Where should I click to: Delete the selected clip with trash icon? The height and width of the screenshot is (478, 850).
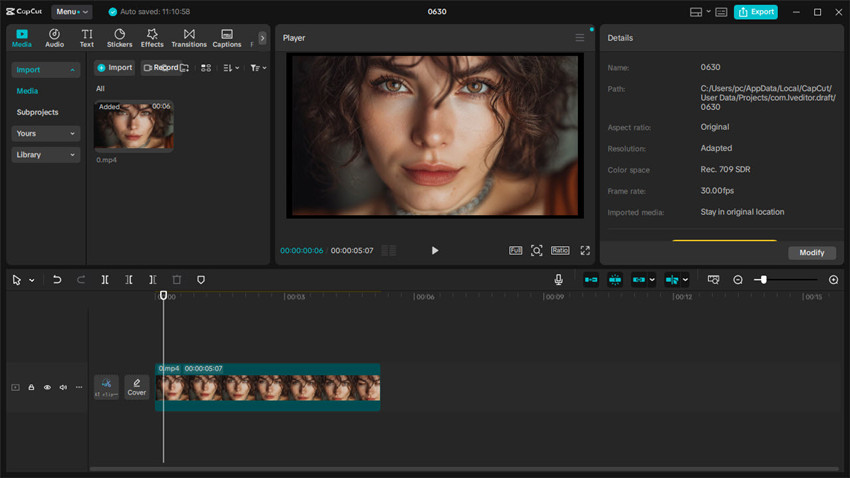[x=177, y=280]
